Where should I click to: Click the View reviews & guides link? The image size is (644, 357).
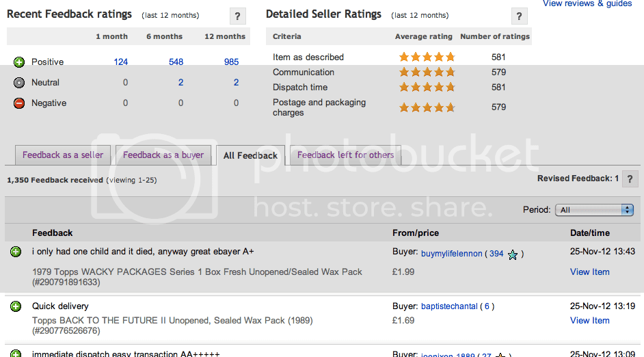point(587,3)
